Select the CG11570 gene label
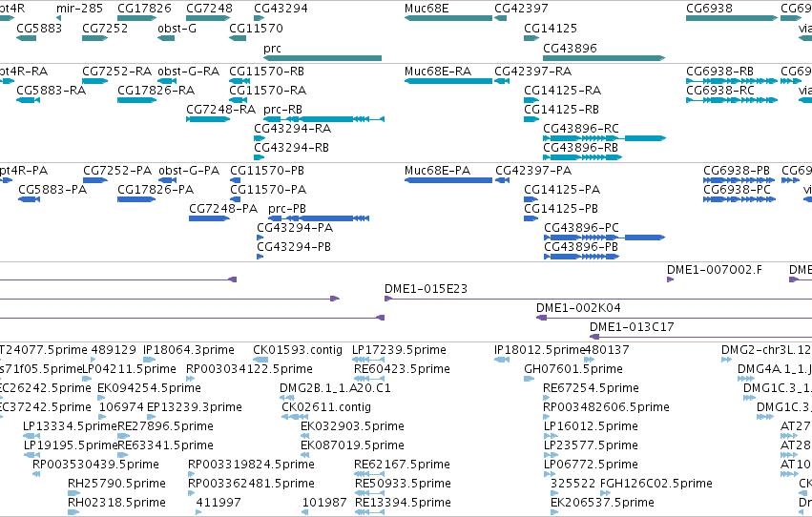This screenshot has width=812, height=517. tap(257, 28)
